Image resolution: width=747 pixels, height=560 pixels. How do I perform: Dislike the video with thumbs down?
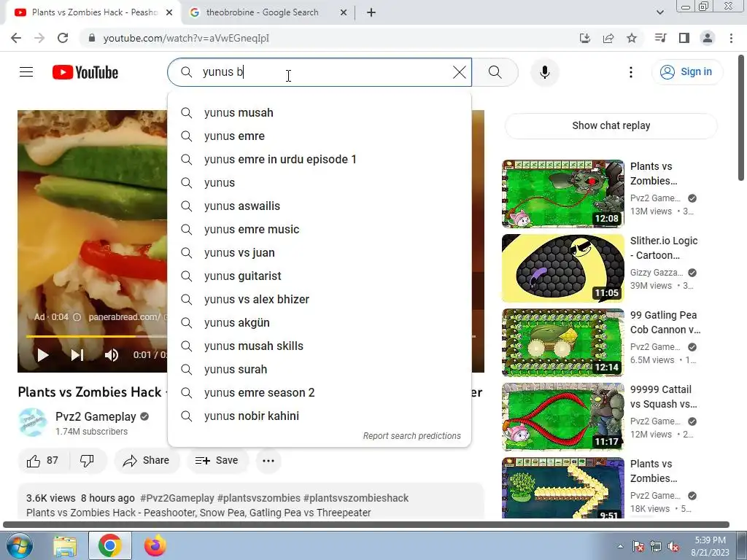(88, 461)
